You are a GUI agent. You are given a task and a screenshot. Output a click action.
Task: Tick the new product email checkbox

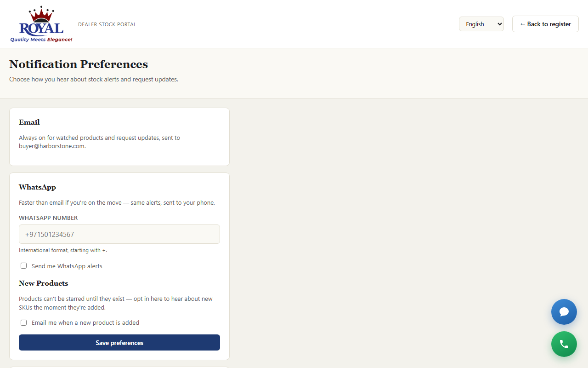coord(24,323)
